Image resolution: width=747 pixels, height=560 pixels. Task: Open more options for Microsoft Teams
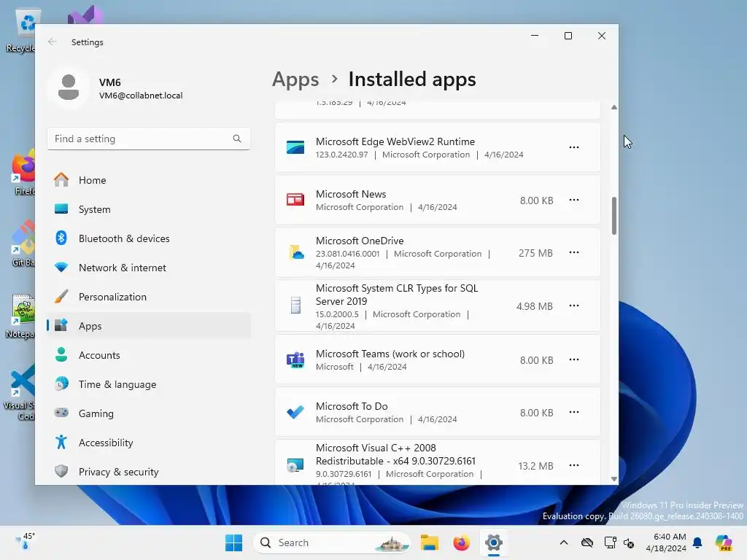click(x=574, y=359)
